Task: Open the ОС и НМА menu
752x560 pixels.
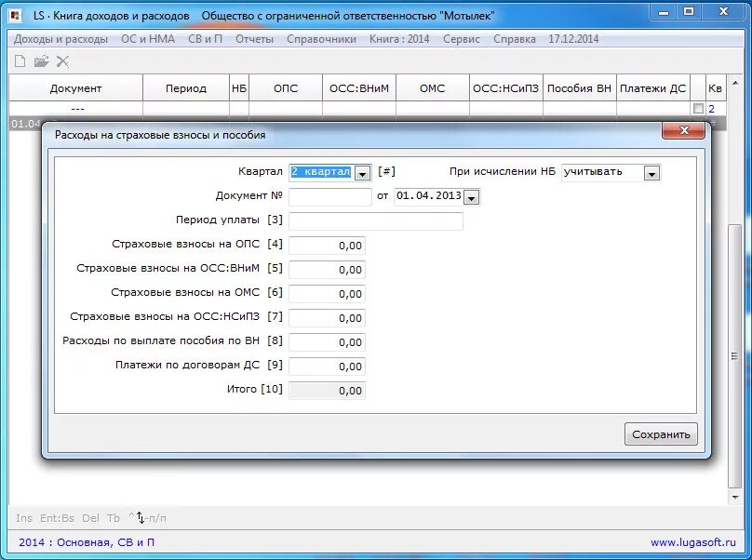Action: click(148, 39)
